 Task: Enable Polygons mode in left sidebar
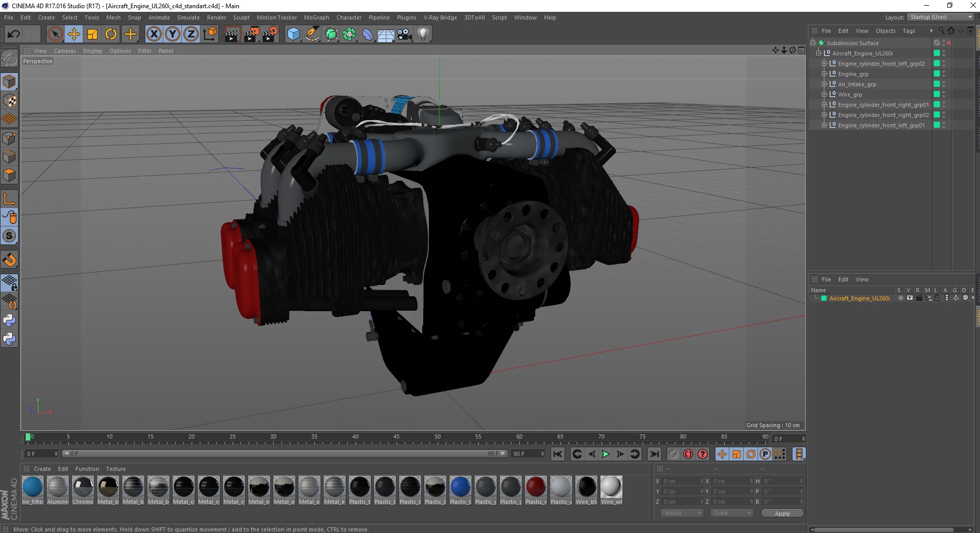(9, 175)
